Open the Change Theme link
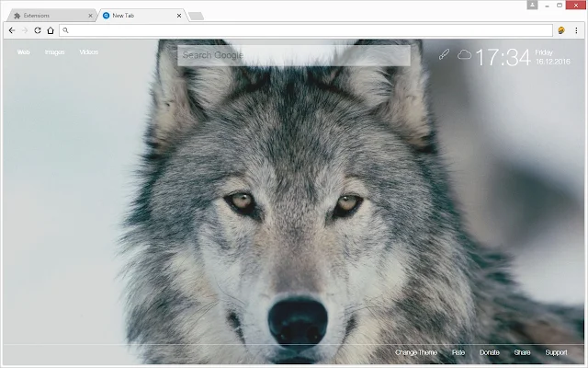The height and width of the screenshot is (368, 588). coord(416,352)
